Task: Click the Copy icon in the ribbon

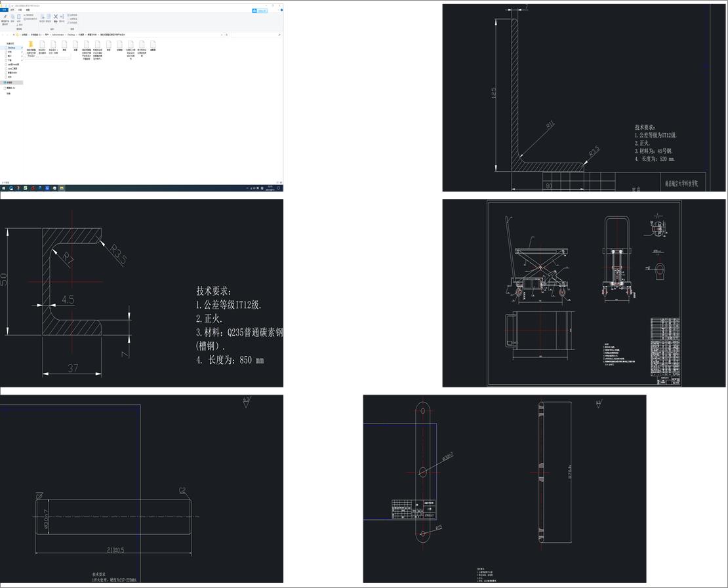Action: pos(12,17)
